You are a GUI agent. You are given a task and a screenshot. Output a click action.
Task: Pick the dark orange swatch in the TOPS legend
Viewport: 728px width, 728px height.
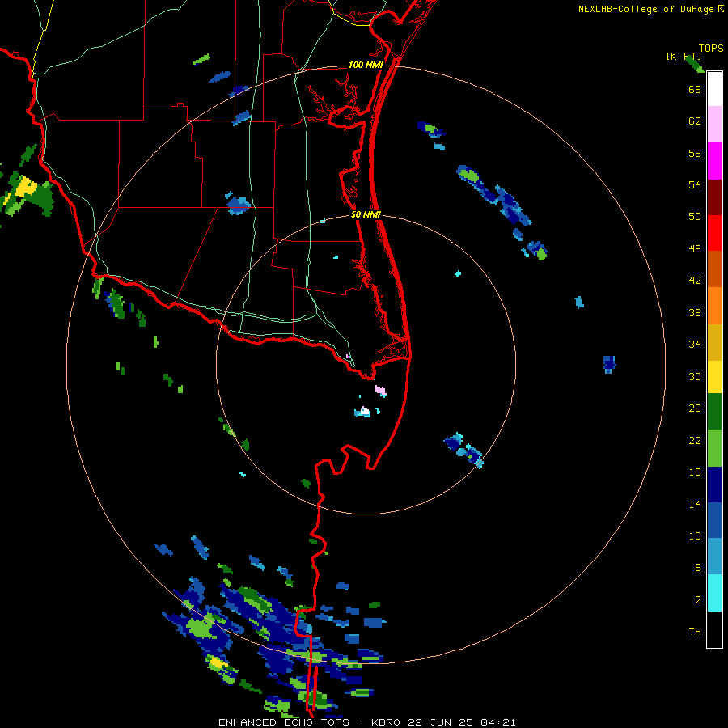pyautogui.click(x=714, y=269)
